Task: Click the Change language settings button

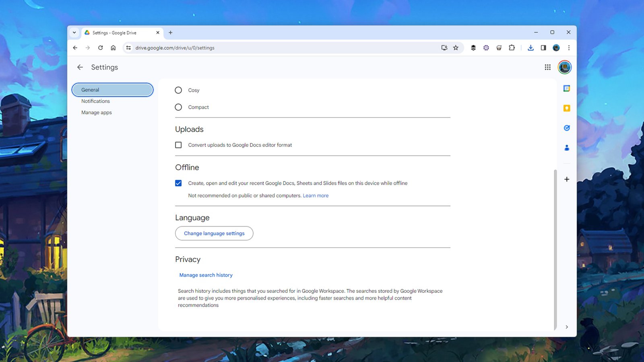Action: click(214, 233)
